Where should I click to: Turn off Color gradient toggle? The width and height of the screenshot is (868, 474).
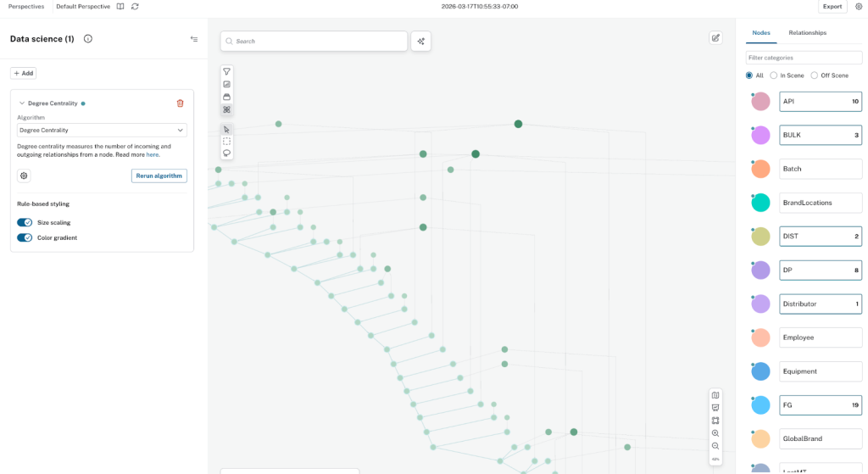click(x=25, y=238)
